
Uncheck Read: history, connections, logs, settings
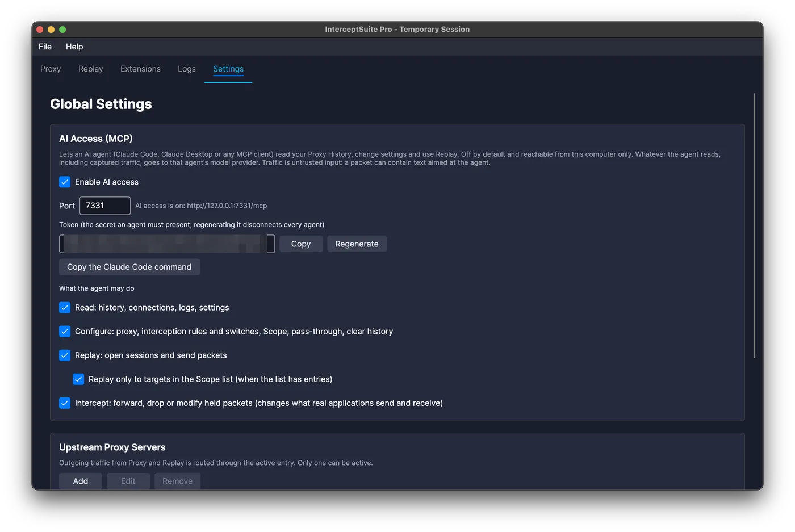pyautogui.click(x=65, y=307)
